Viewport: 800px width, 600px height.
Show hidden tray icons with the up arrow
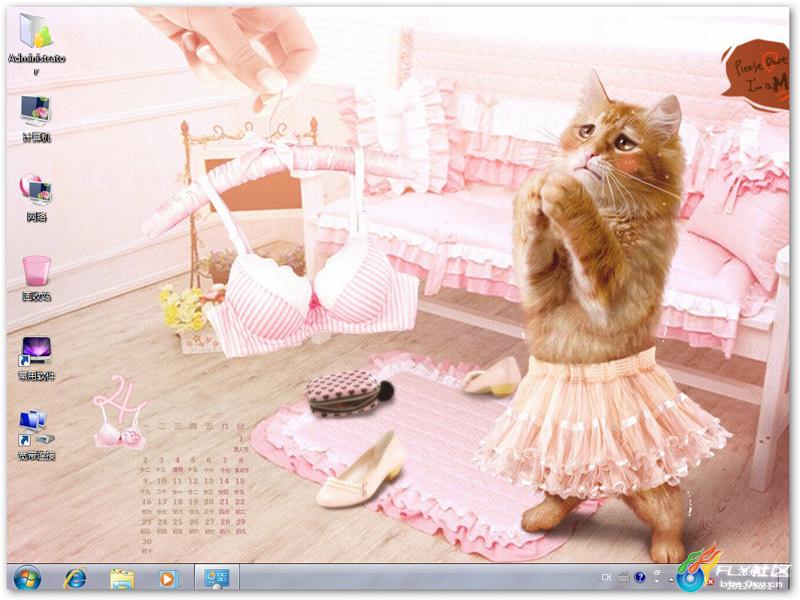(671, 579)
